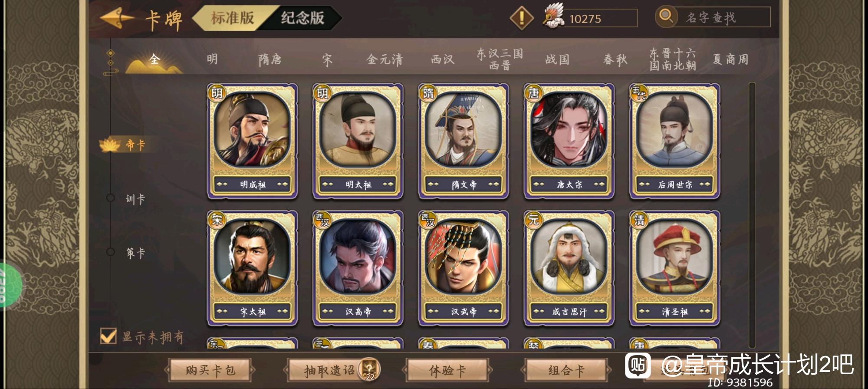Click the card list vertical scrollbar
Screen dimensions: 868x389
(752, 215)
